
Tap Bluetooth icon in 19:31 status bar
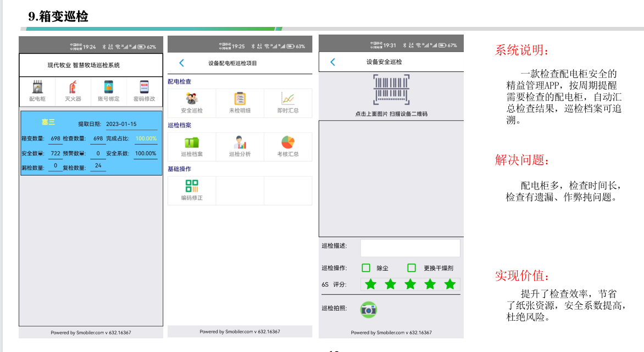404,45
